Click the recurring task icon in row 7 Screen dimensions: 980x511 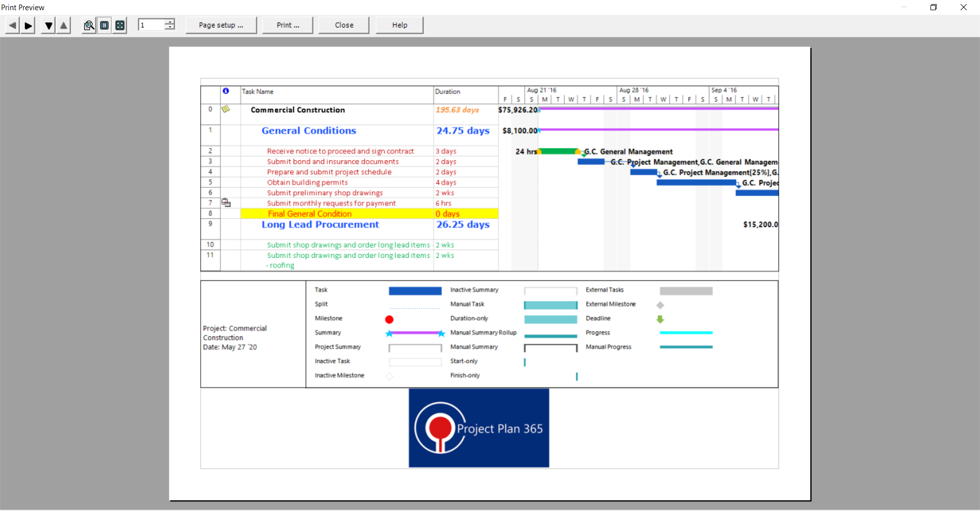pos(226,203)
